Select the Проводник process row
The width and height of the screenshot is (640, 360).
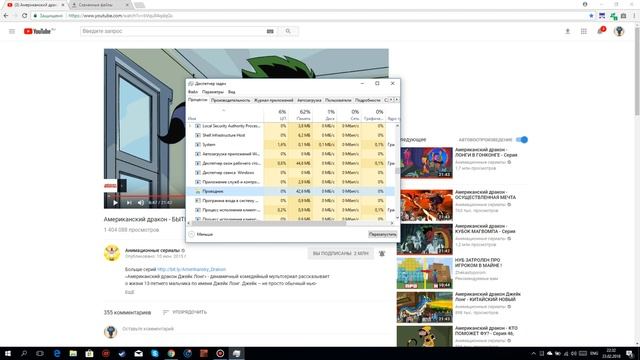pyautogui.click(x=291, y=191)
